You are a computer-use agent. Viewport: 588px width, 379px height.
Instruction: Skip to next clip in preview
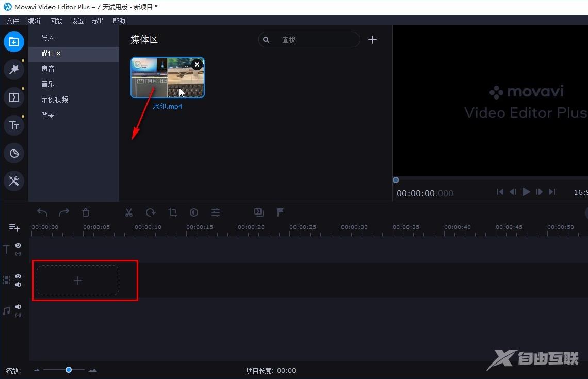pyautogui.click(x=552, y=192)
